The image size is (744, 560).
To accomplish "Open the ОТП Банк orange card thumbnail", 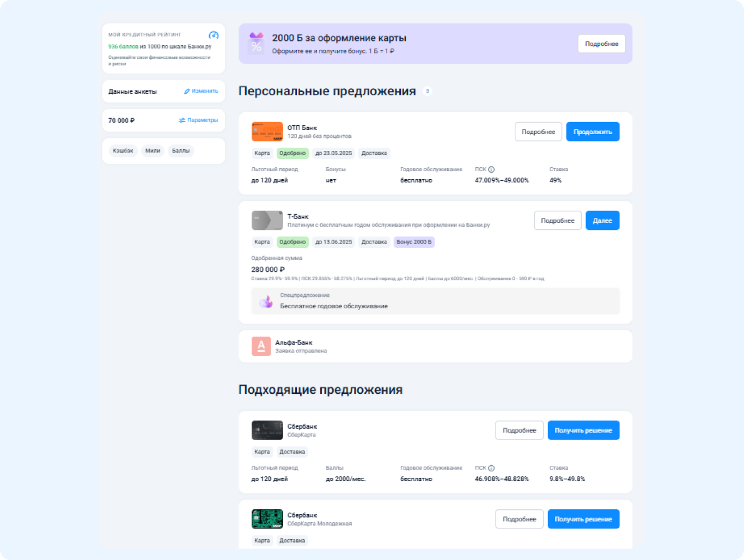I will (x=267, y=131).
